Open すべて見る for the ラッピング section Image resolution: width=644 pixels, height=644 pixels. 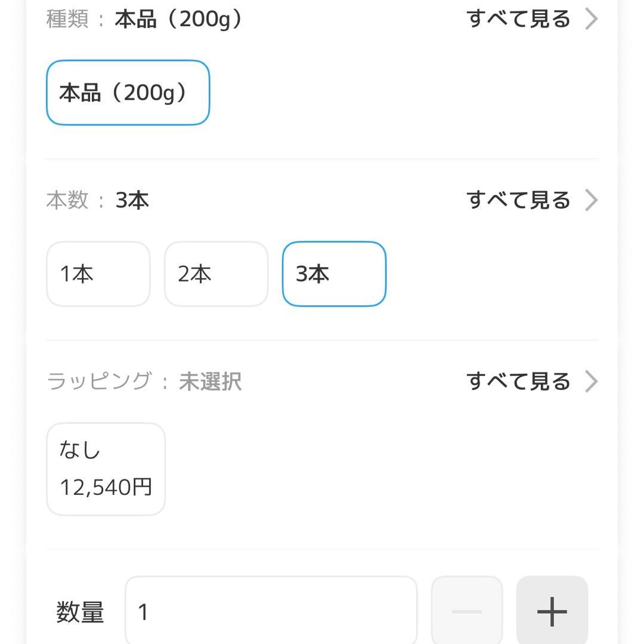(519, 381)
